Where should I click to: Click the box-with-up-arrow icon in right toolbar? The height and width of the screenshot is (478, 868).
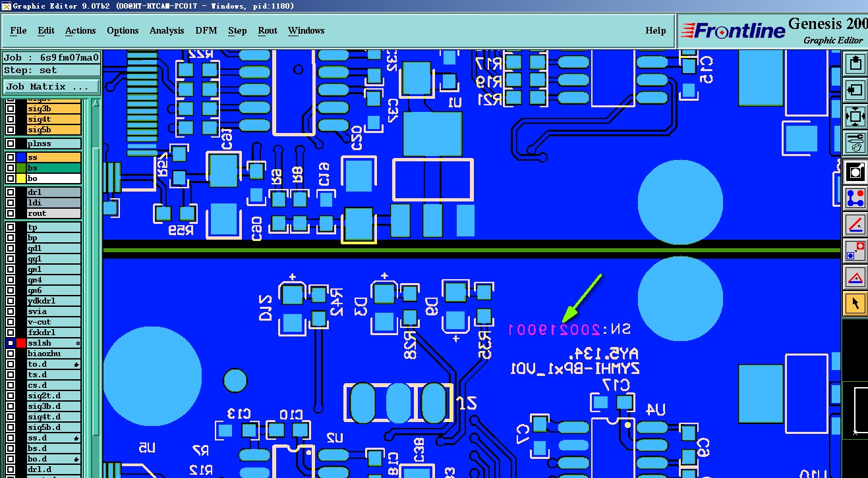tap(855, 64)
